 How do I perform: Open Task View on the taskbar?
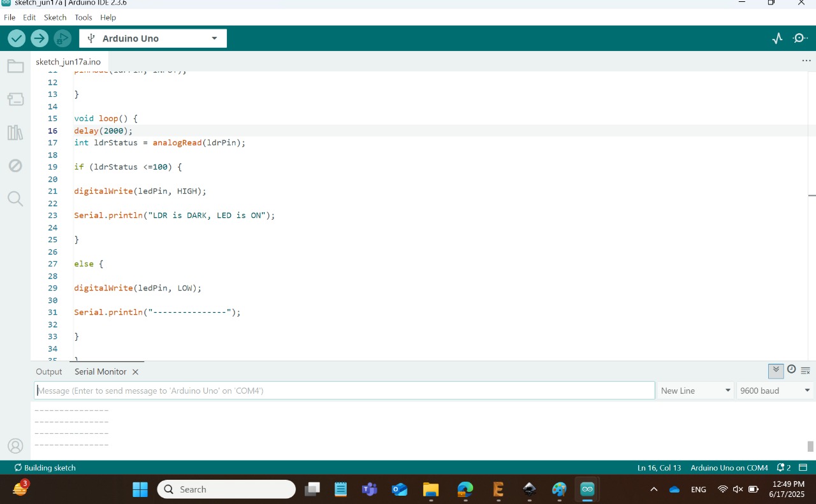pos(312,489)
